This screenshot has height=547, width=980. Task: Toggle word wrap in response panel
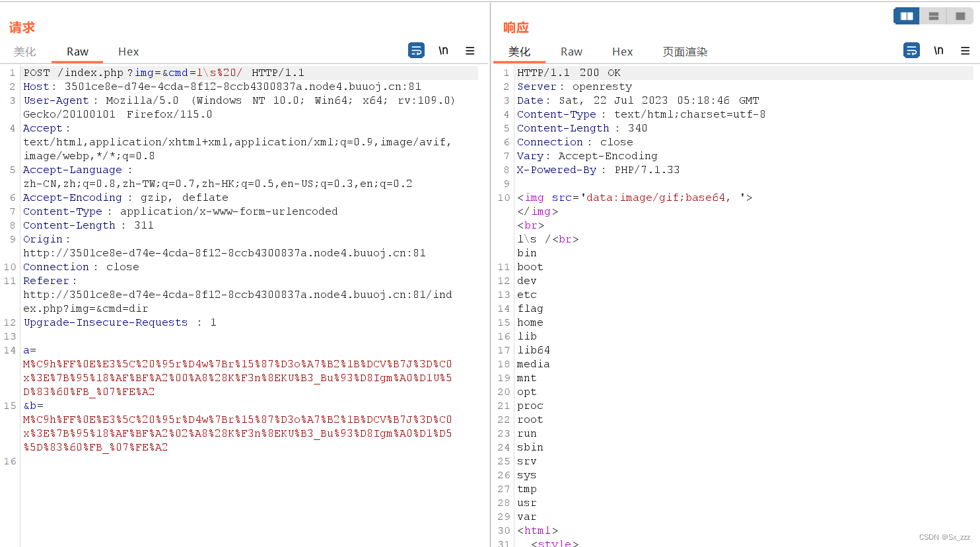[911, 50]
